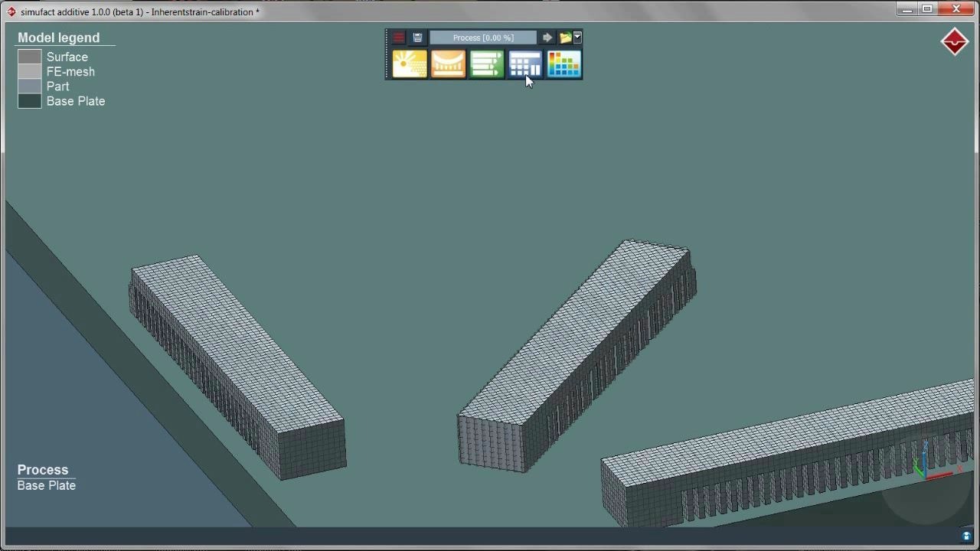Image resolution: width=980 pixels, height=551 pixels.
Task: Click the blue info icon in the status bar
Action: 965,536
